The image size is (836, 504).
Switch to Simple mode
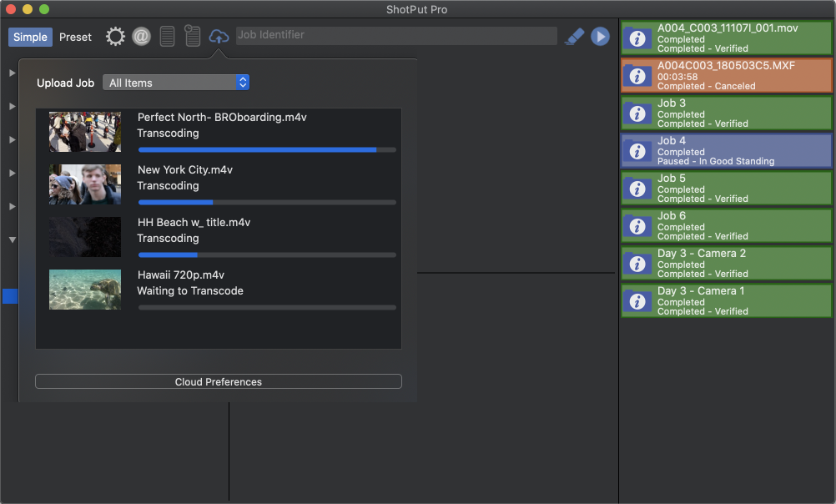click(30, 37)
